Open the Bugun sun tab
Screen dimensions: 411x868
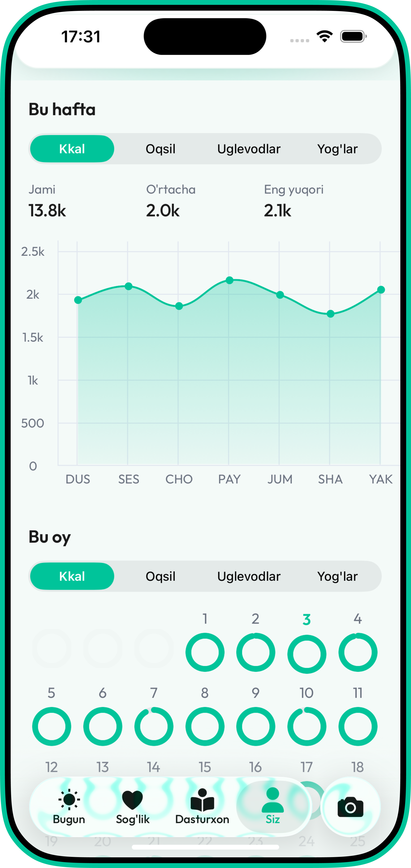pyautogui.click(x=69, y=807)
